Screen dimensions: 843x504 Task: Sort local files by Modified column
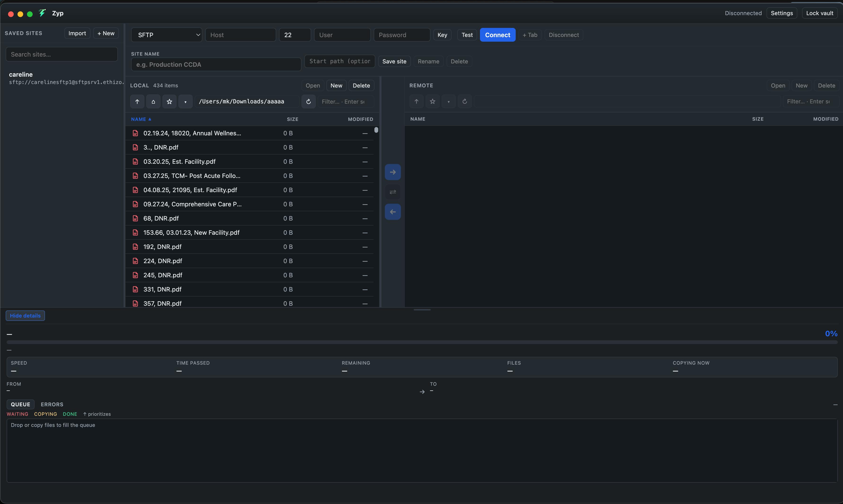point(360,119)
